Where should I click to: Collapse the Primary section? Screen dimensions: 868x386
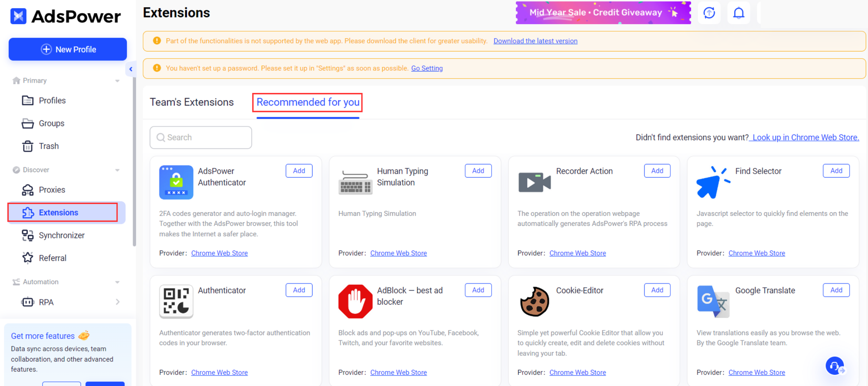tap(117, 81)
